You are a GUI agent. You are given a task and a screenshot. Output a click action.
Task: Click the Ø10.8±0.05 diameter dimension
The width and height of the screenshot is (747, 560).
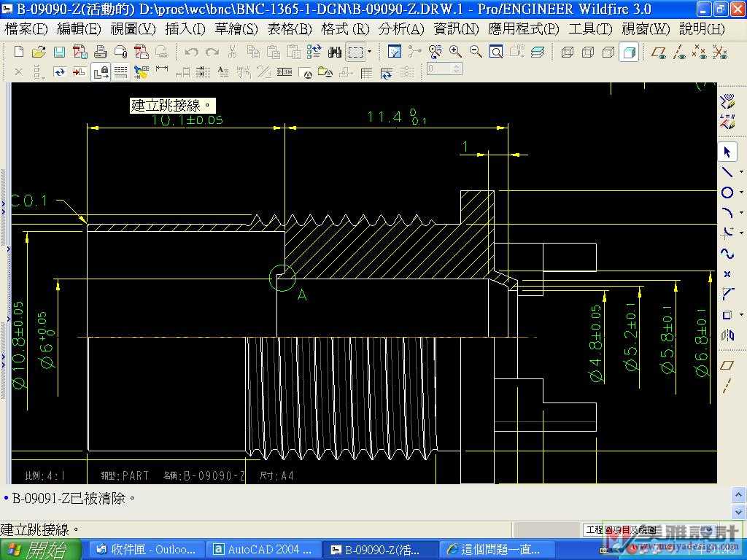18,345
